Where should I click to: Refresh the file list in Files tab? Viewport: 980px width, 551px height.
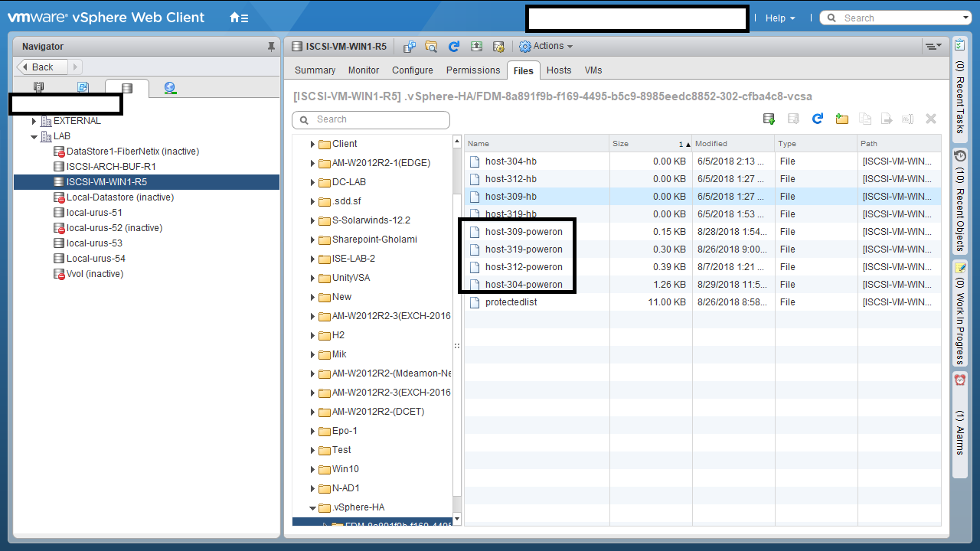tap(818, 119)
